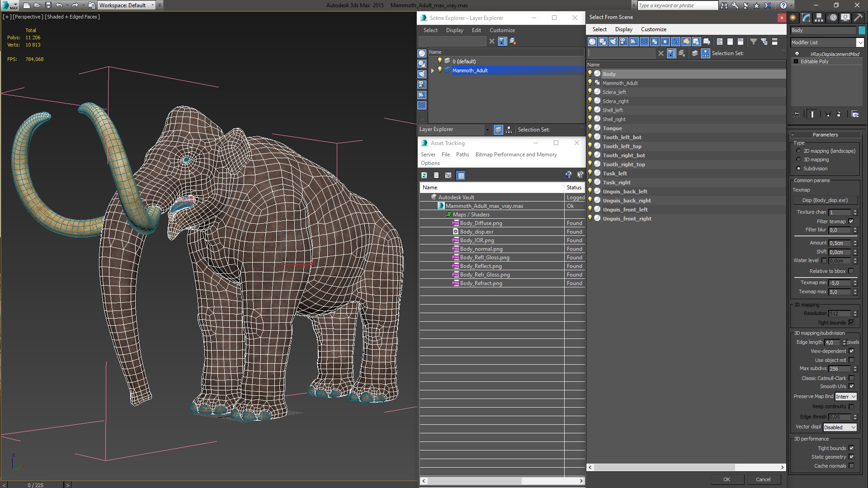Viewport: 868px width, 488px height.
Task: Click Sort by Layer icon in Scene Explorer
Action: [x=498, y=130]
